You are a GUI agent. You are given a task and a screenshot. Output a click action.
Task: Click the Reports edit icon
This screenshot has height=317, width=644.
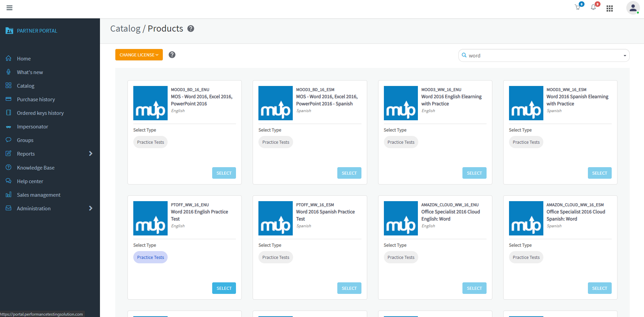click(9, 154)
